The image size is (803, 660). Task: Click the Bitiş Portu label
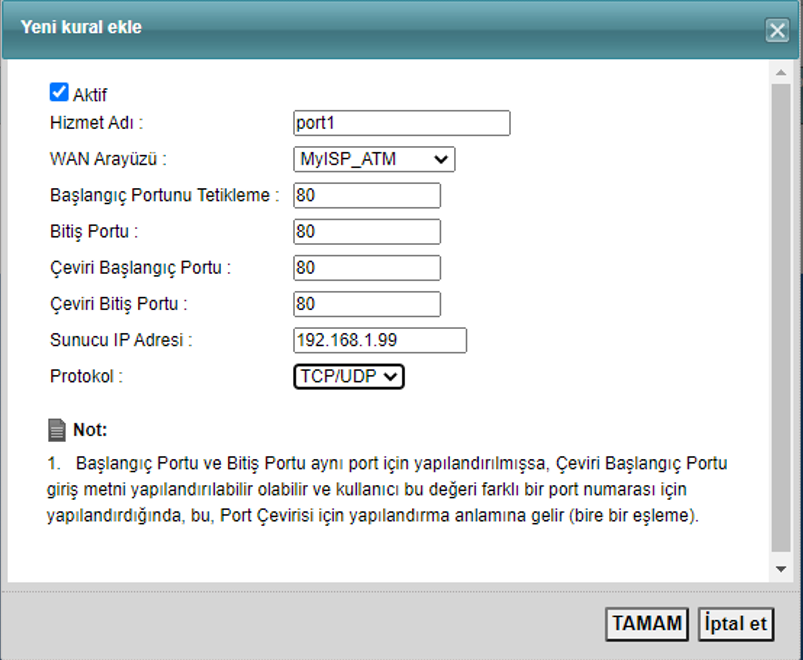pyautogui.click(x=94, y=231)
